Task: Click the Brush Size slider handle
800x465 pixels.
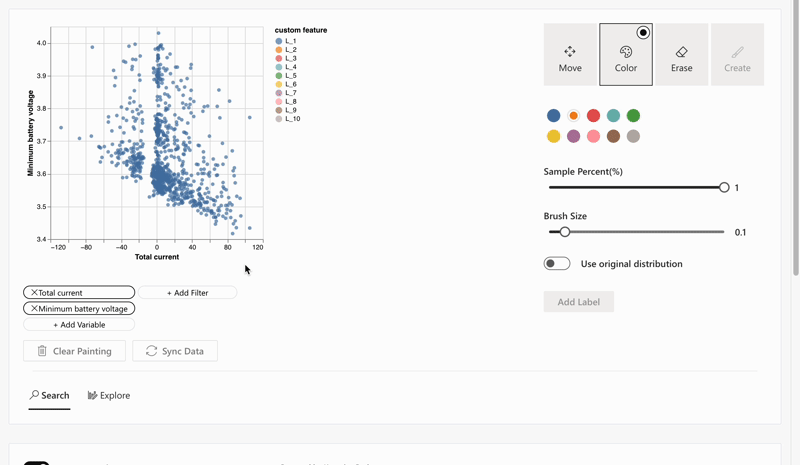Action: coord(565,232)
